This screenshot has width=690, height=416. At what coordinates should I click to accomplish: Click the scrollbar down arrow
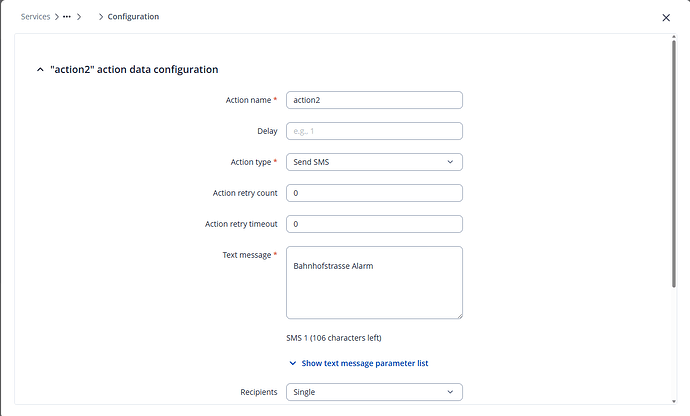[674, 401]
